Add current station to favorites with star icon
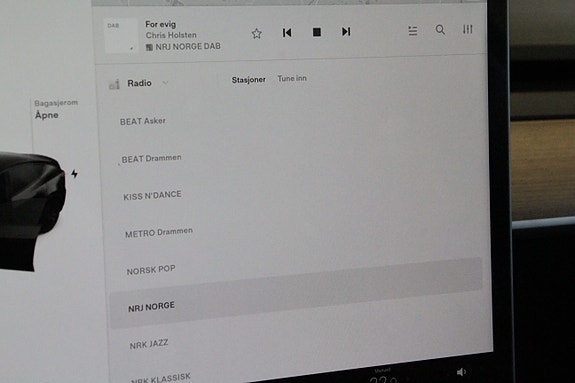 [257, 34]
